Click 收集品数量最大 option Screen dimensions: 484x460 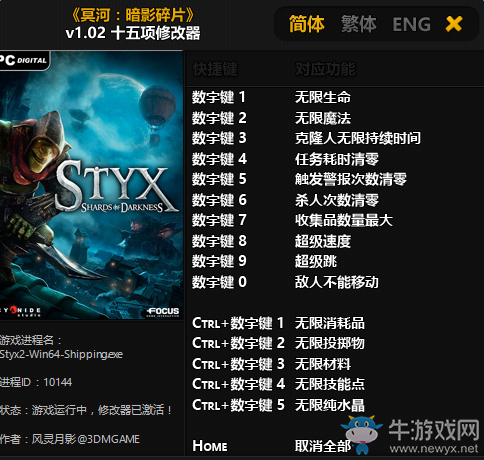tap(344, 220)
